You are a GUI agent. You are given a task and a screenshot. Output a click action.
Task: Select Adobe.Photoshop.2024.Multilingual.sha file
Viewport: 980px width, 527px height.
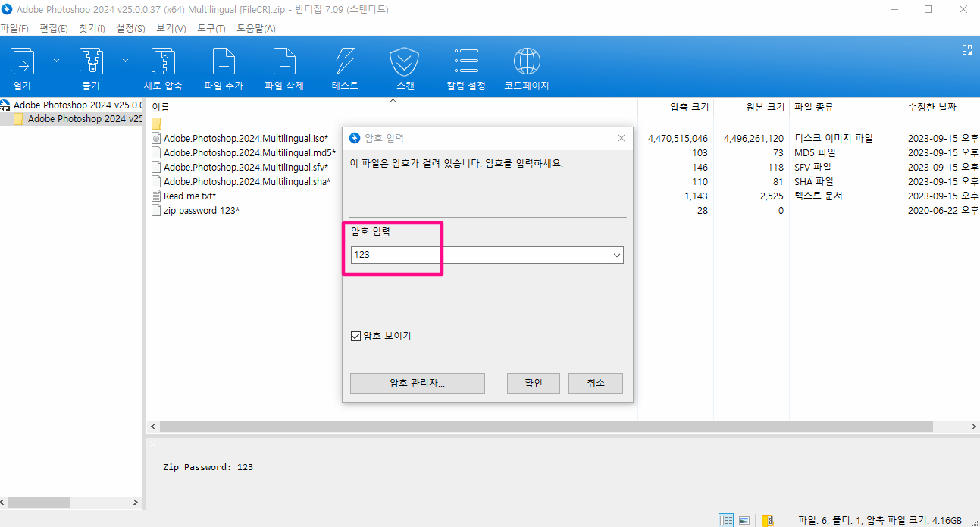click(x=247, y=181)
